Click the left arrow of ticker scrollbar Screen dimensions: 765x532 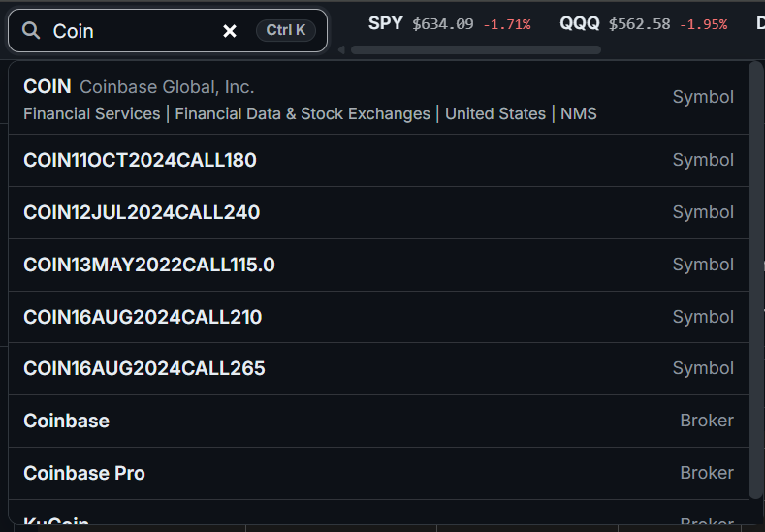341,49
